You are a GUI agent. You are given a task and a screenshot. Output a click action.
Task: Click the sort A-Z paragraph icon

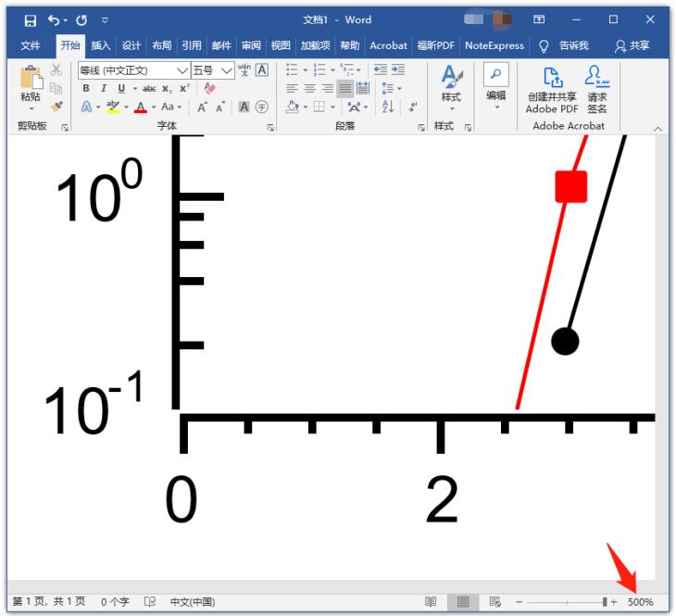point(388,107)
